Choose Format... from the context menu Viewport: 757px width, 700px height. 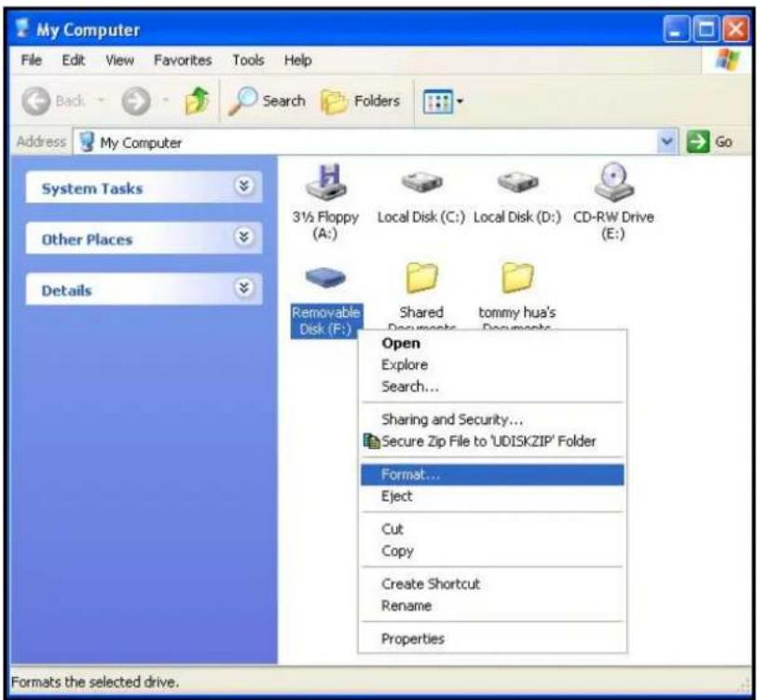pos(492,474)
